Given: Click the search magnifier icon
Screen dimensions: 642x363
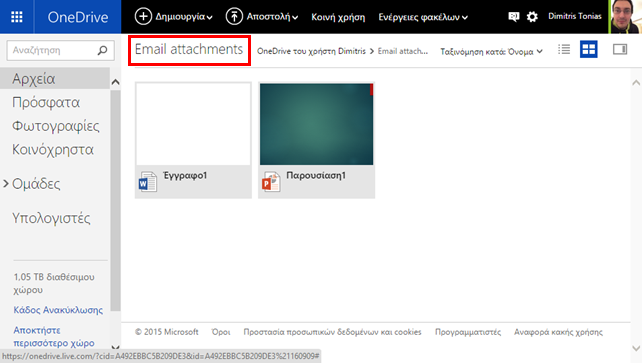Looking at the screenshot, I should (x=102, y=50).
